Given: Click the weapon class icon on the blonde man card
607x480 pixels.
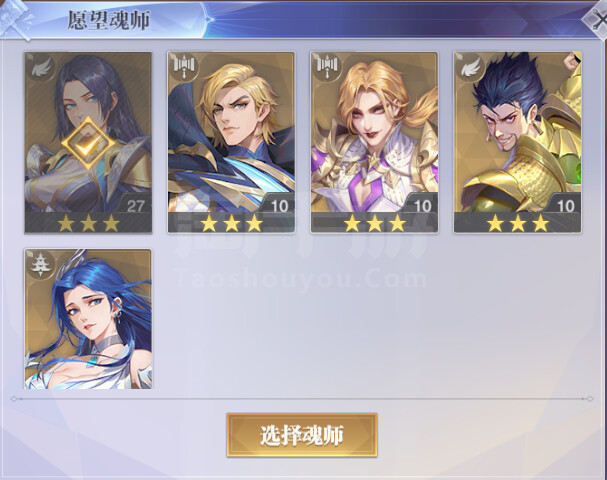Looking at the screenshot, I should [x=184, y=68].
